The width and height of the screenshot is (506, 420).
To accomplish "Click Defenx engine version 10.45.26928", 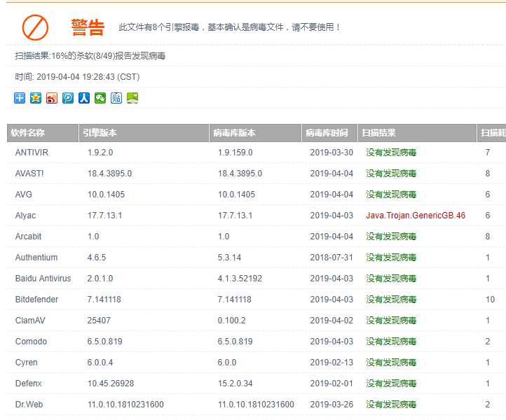I will 110,384.
